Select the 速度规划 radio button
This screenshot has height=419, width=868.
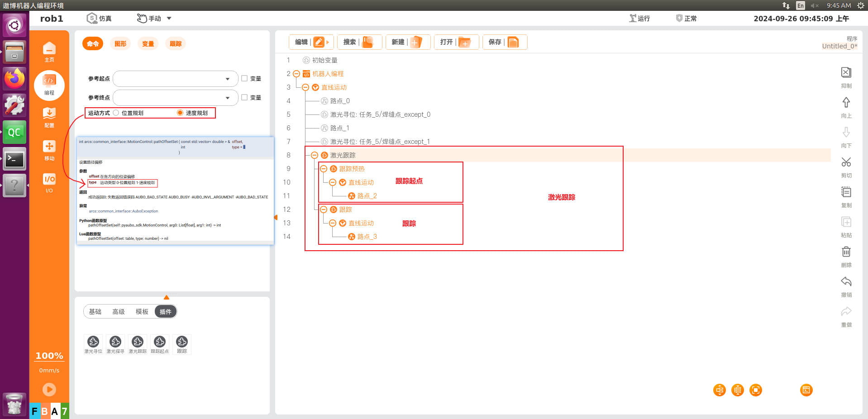click(180, 113)
